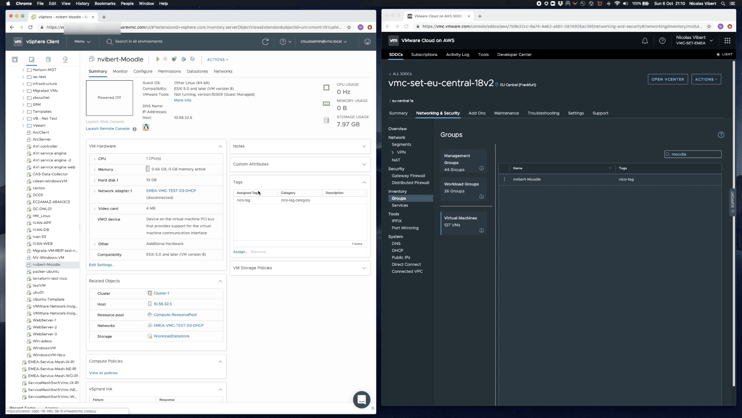Open the chat bubble icon
Screen dimensions: 742x418
pos(361,399)
